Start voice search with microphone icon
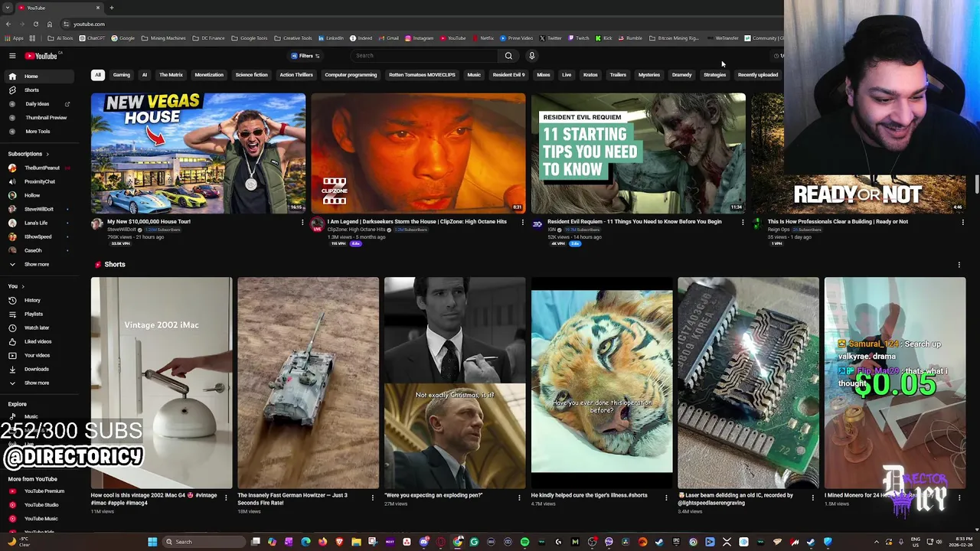The width and height of the screenshot is (980, 551). pos(531,56)
